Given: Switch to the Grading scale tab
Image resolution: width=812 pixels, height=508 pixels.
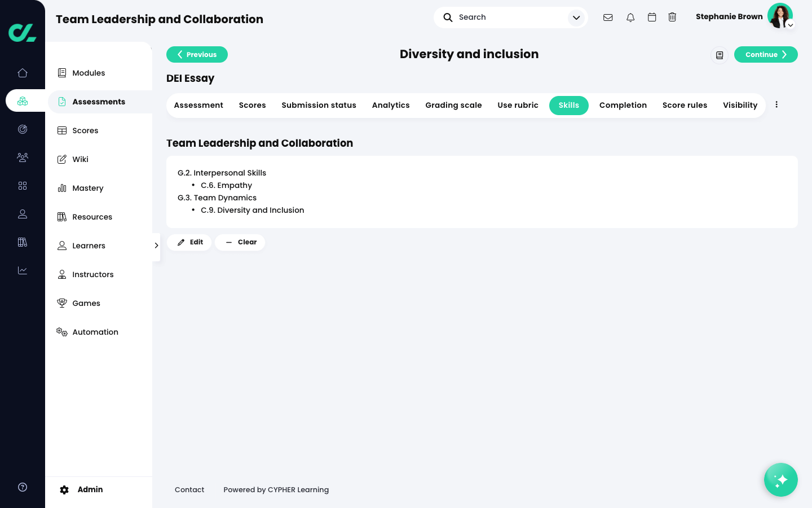Looking at the screenshot, I should click(453, 105).
